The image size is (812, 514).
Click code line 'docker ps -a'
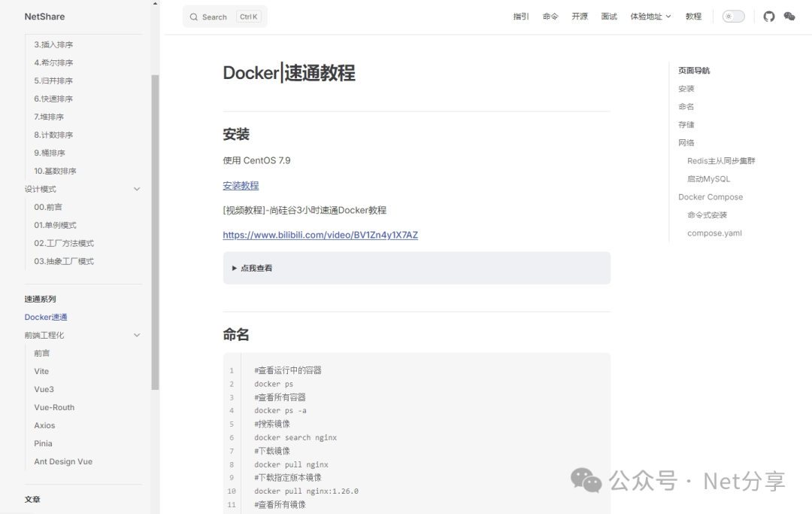pyautogui.click(x=280, y=411)
